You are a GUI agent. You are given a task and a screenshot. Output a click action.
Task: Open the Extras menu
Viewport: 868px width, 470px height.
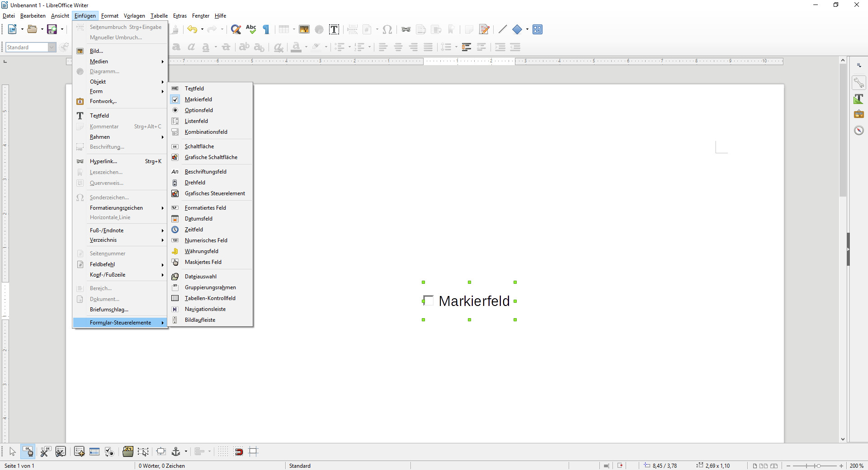[180, 16]
